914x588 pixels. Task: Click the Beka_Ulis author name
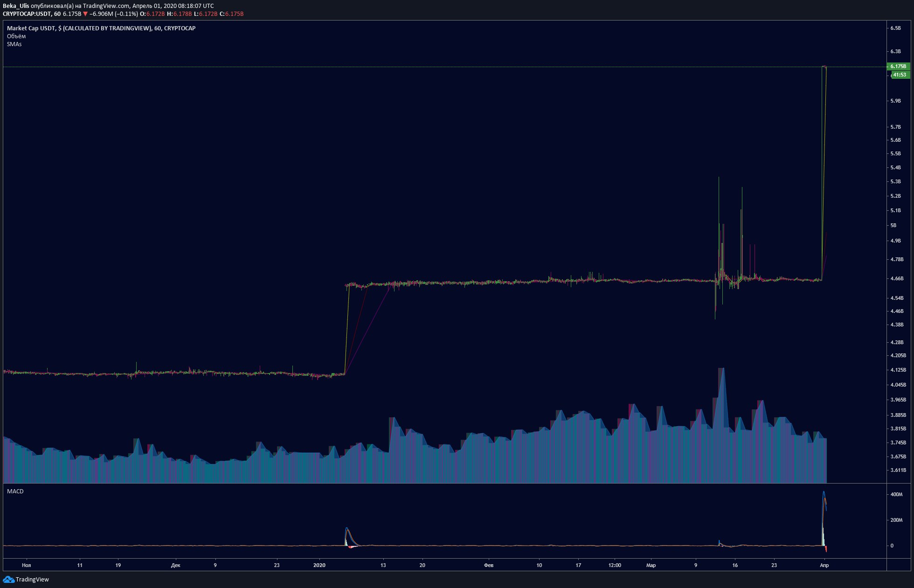(16, 6)
